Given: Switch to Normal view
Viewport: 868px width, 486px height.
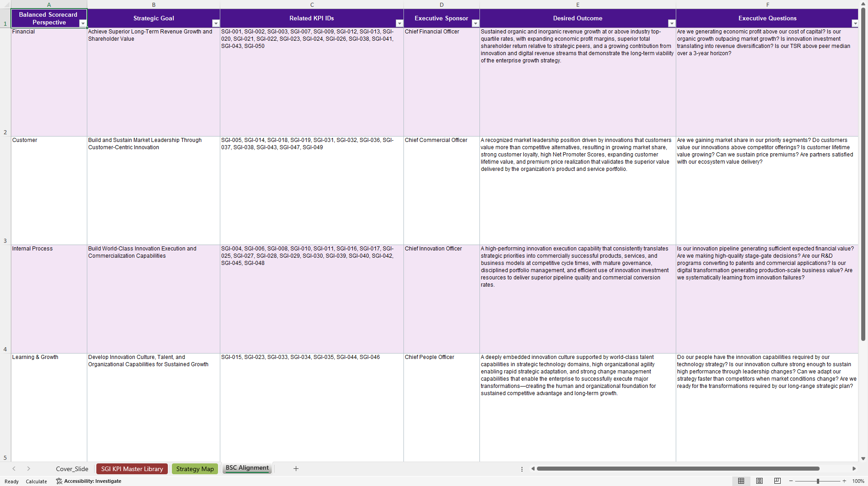Looking at the screenshot, I should 741,481.
